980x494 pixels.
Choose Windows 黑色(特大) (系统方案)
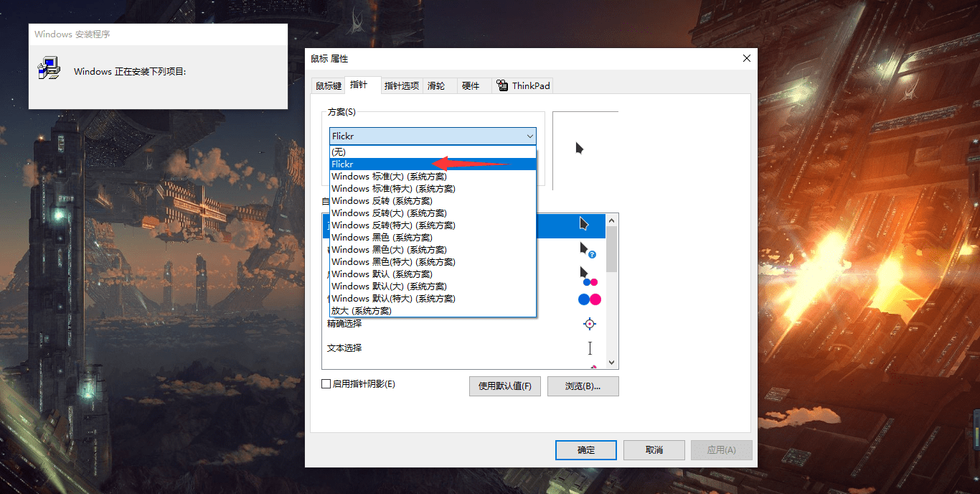pyautogui.click(x=433, y=262)
